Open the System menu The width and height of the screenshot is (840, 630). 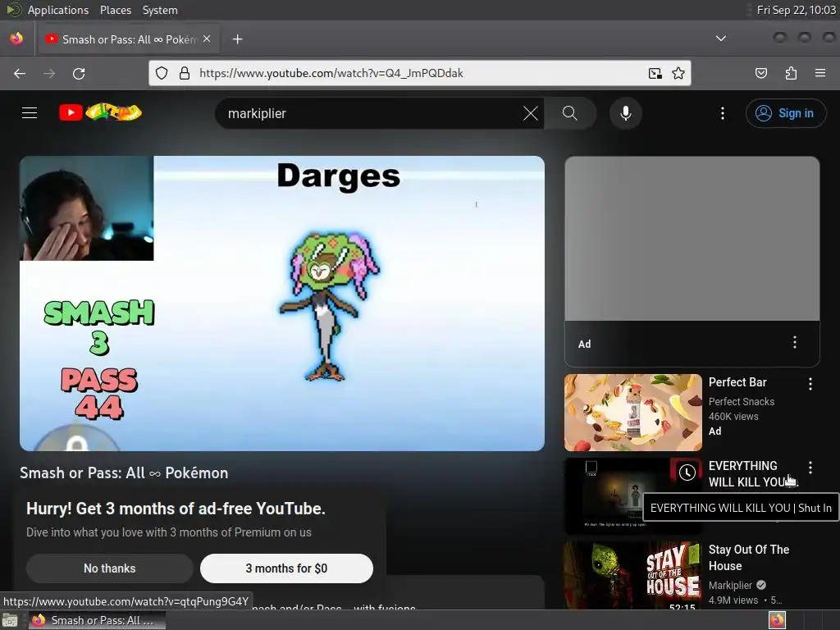[160, 10]
